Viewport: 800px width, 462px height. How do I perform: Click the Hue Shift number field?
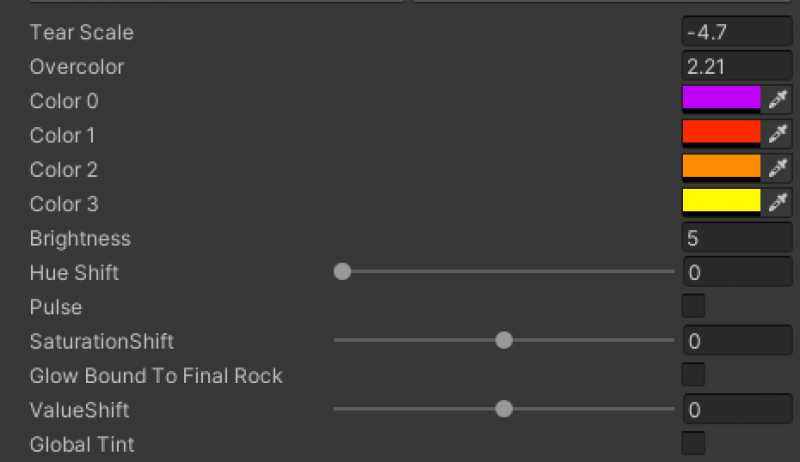pos(736,272)
